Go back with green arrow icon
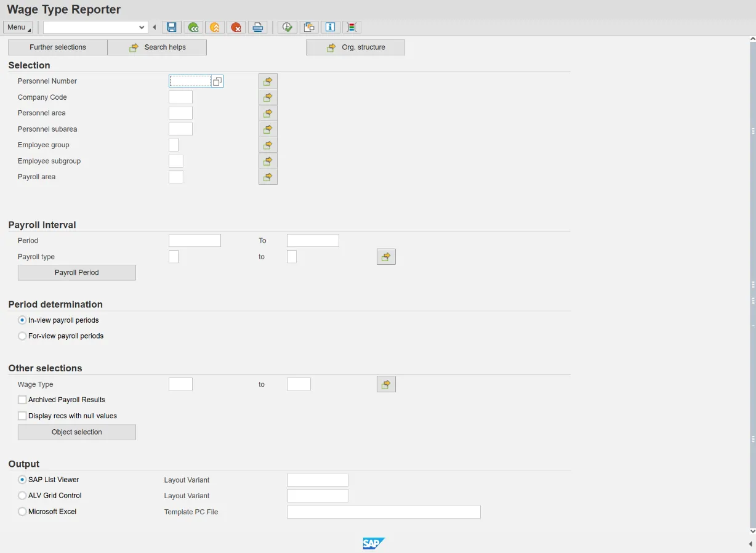This screenshot has width=756, height=553. pyautogui.click(x=193, y=27)
